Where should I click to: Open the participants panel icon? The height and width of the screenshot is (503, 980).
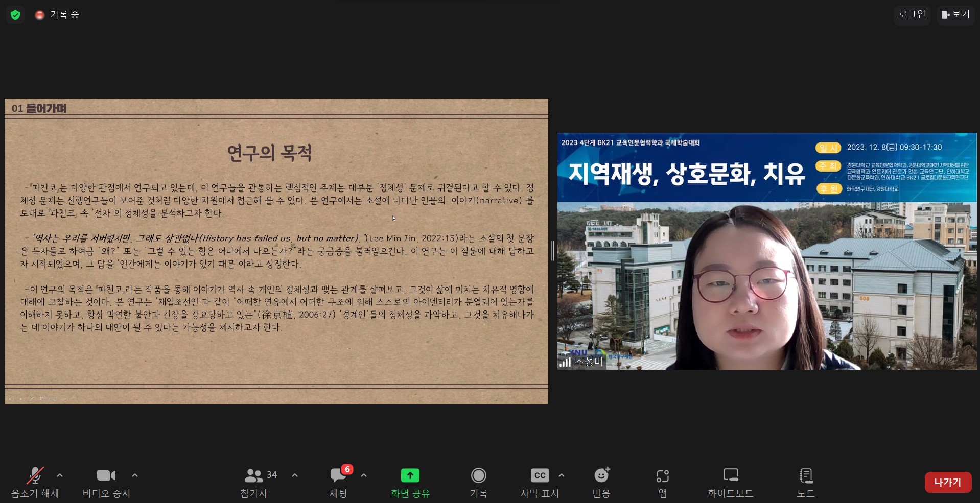[x=253, y=475]
